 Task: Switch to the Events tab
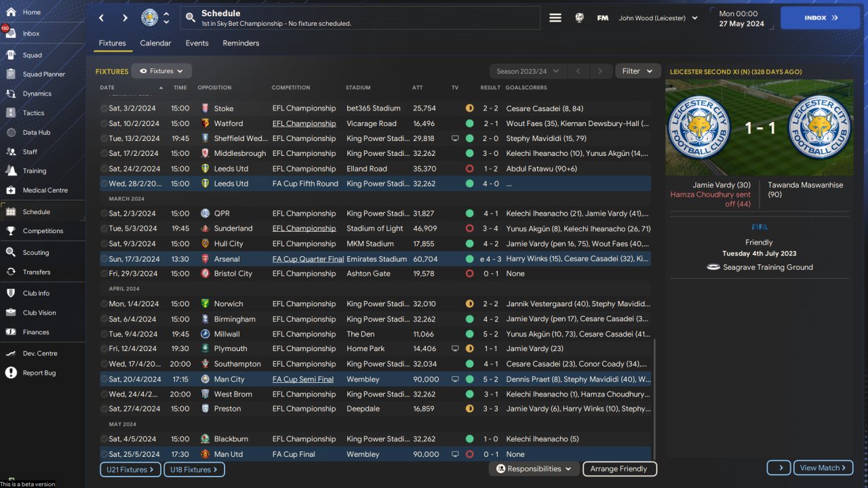pyautogui.click(x=197, y=43)
